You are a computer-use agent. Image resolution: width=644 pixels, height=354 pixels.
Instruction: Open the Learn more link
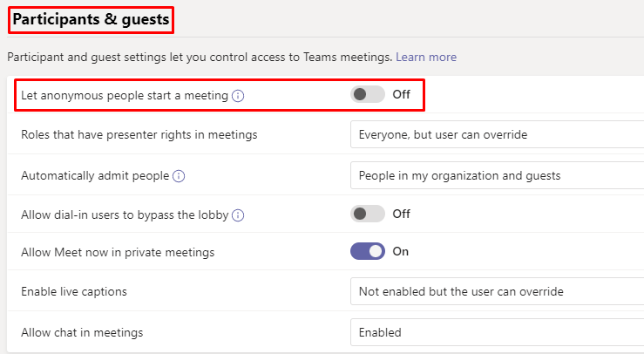pyautogui.click(x=426, y=57)
